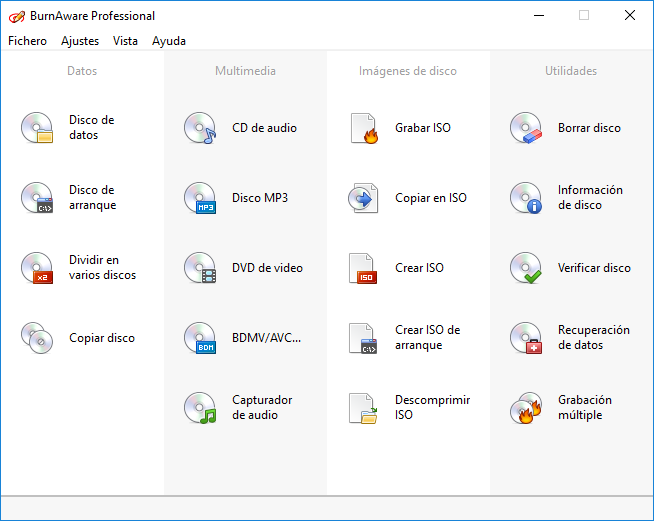Select the Dividir en varios discos icon
654x521 pixels.
[37, 268]
